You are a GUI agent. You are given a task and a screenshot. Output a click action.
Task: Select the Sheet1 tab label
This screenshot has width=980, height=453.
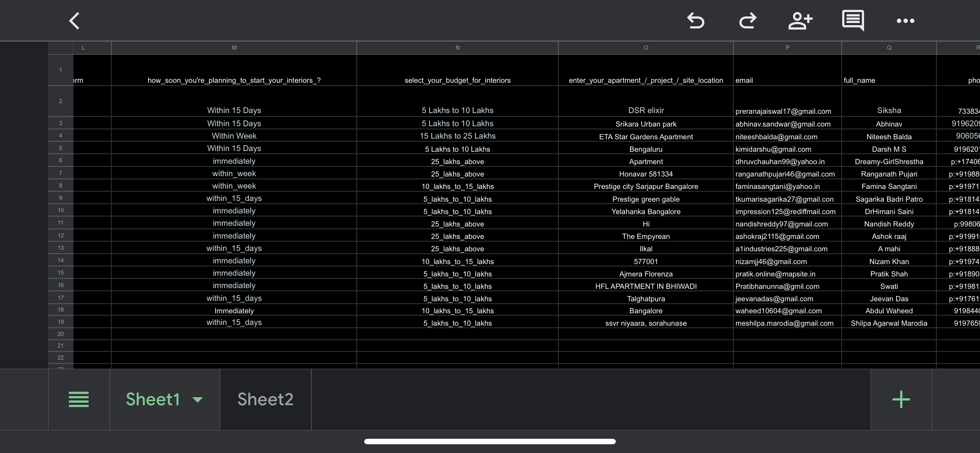[152, 399]
